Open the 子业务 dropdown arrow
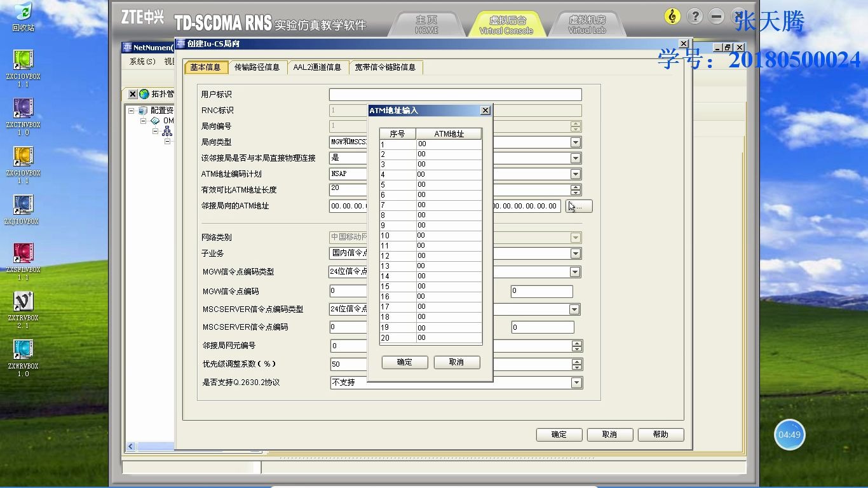Image resolution: width=868 pixels, height=488 pixels. (x=576, y=254)
